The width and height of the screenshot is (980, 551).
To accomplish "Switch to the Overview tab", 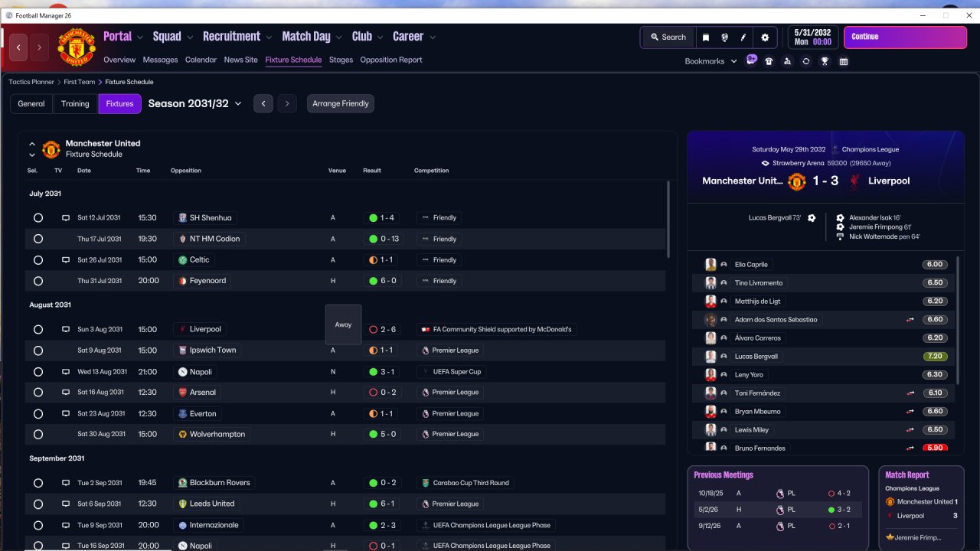I will coord(119,60).
